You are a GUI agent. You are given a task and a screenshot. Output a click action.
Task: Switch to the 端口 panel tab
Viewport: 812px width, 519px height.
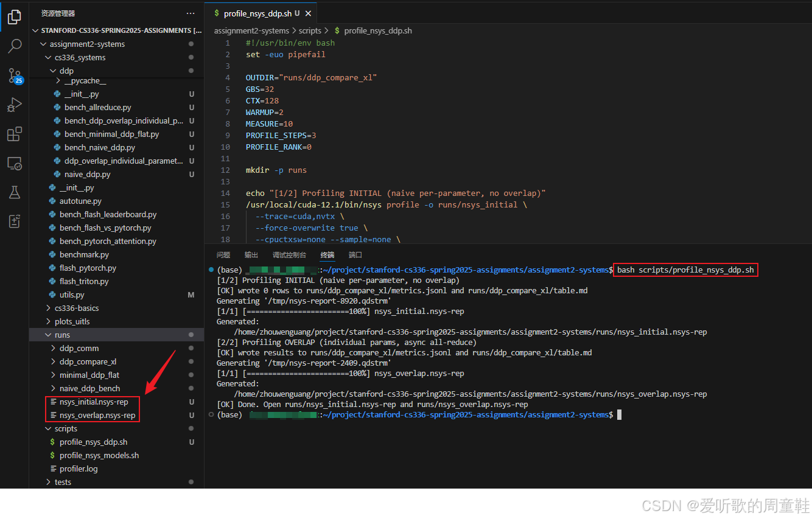355,255
